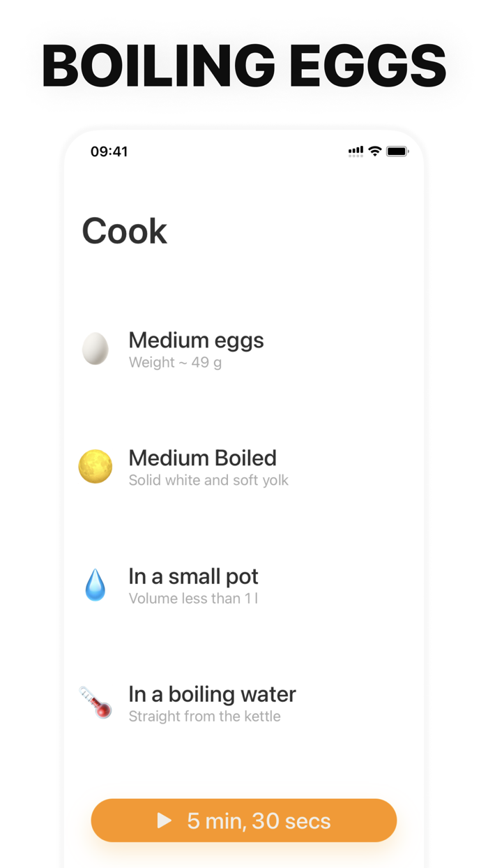
Task: Select the white egg size icon
Action: (95, 348)
